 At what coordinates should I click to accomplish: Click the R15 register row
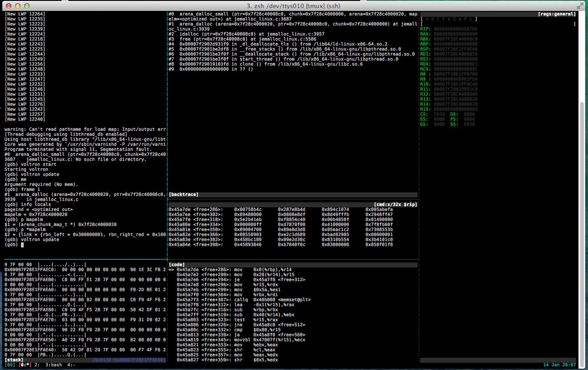449,109
